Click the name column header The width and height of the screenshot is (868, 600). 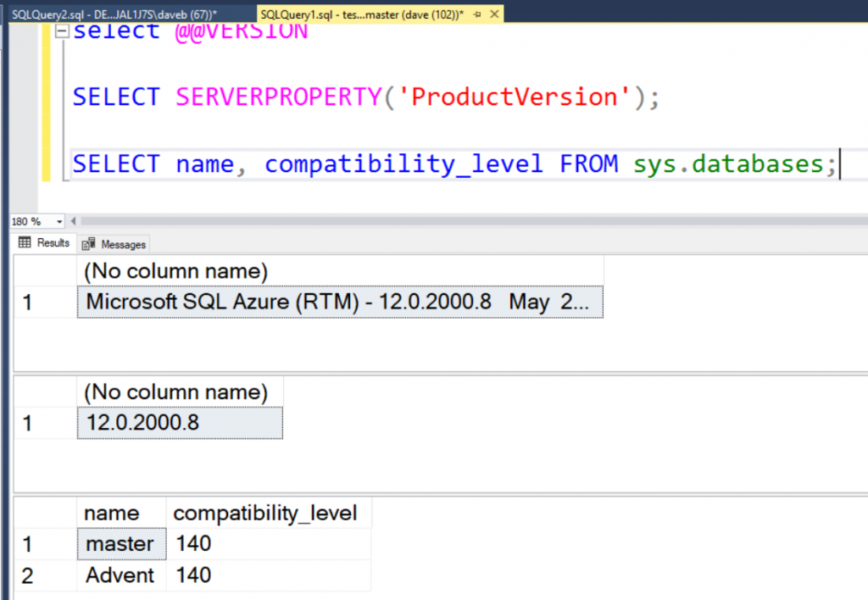point(112,513)
